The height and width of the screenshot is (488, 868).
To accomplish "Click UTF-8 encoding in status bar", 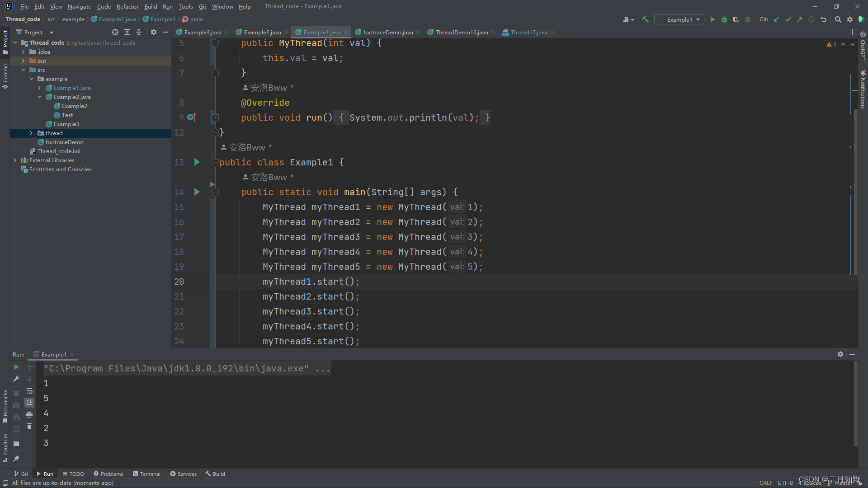I will 785,483.
